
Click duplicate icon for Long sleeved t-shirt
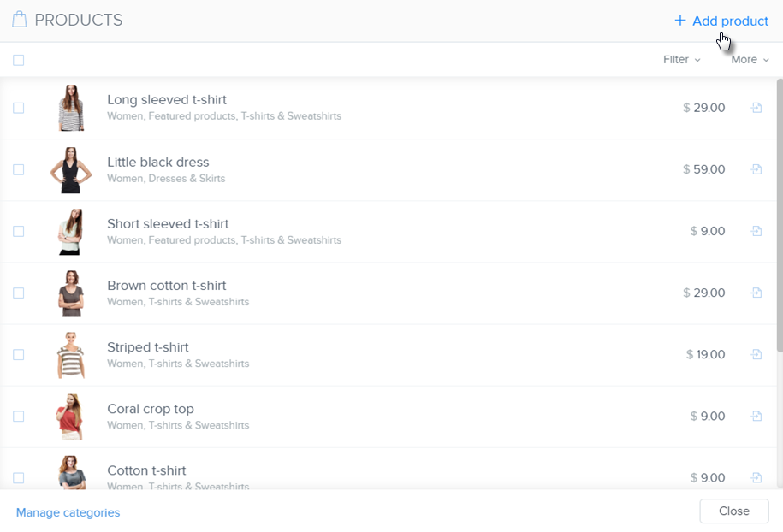tap(756, 108)
